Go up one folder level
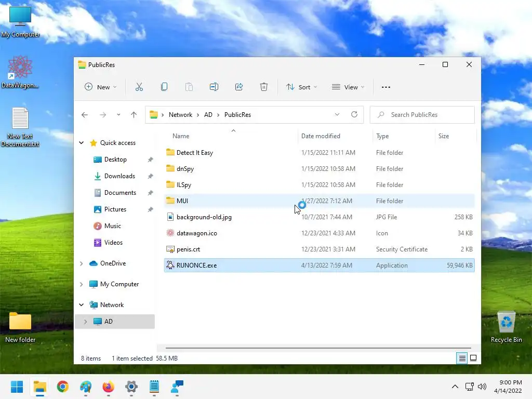The image size is (532, 399). (x=134, y=115)
